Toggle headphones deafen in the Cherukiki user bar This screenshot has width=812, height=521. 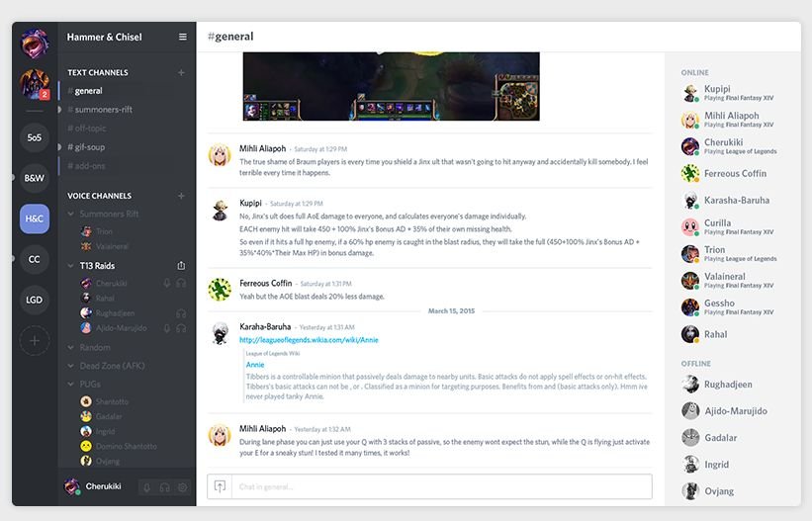165,487
